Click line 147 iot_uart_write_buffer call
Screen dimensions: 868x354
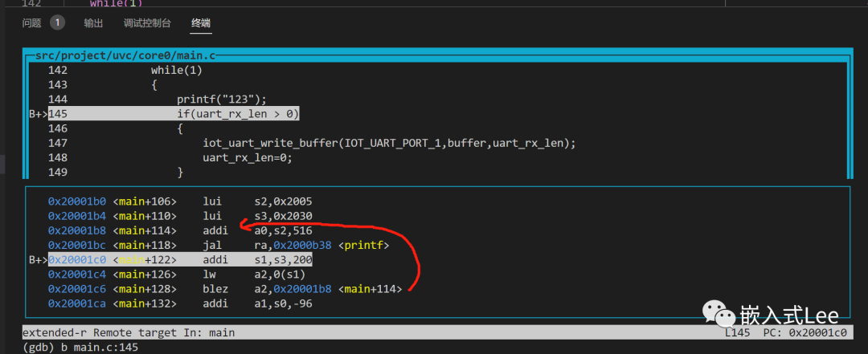[x=312, y=143]
